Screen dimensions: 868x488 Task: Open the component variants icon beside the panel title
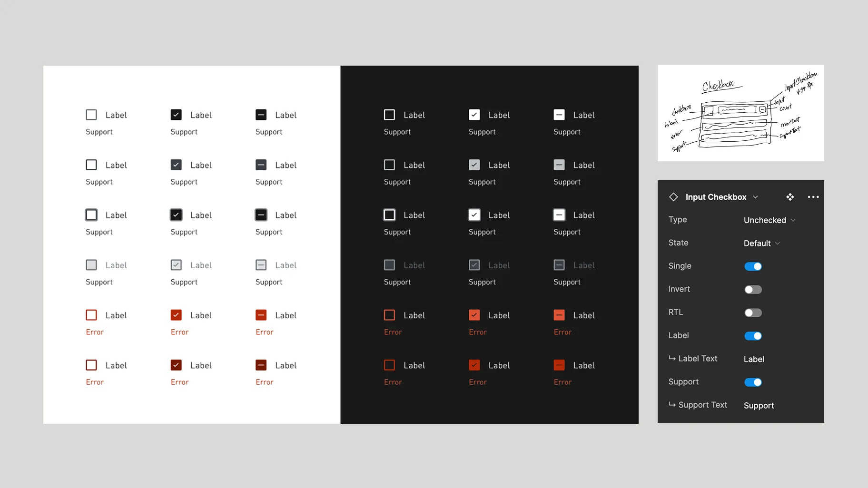click(790, 197)
